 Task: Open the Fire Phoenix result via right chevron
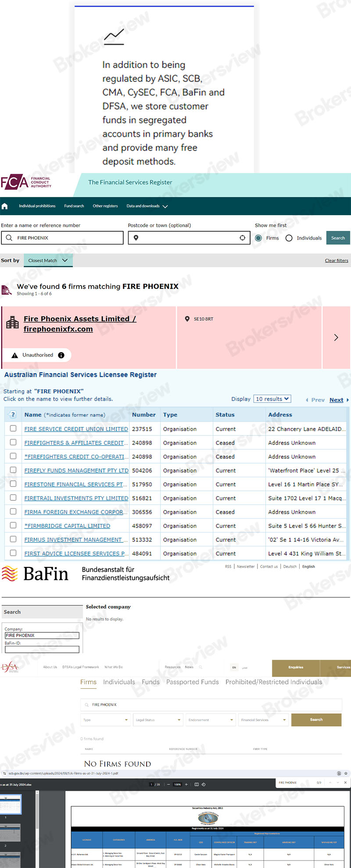tap(336, 337)
